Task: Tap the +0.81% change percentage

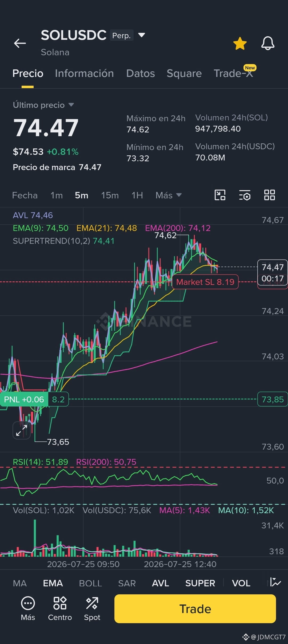Action: click(x=63, y=152)
